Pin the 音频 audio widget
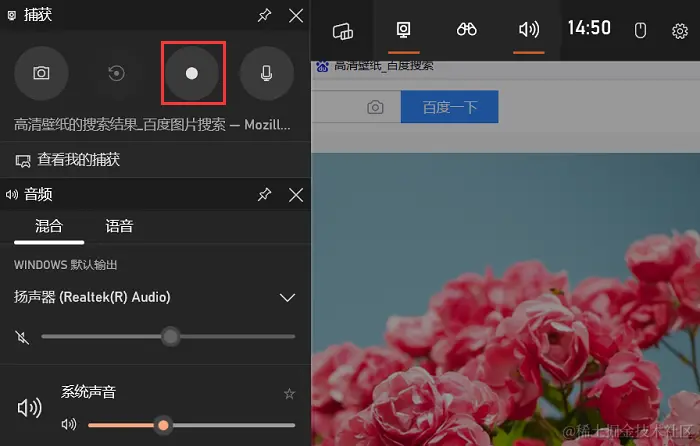This screenshot has height=446, width=700. point(264,195)
